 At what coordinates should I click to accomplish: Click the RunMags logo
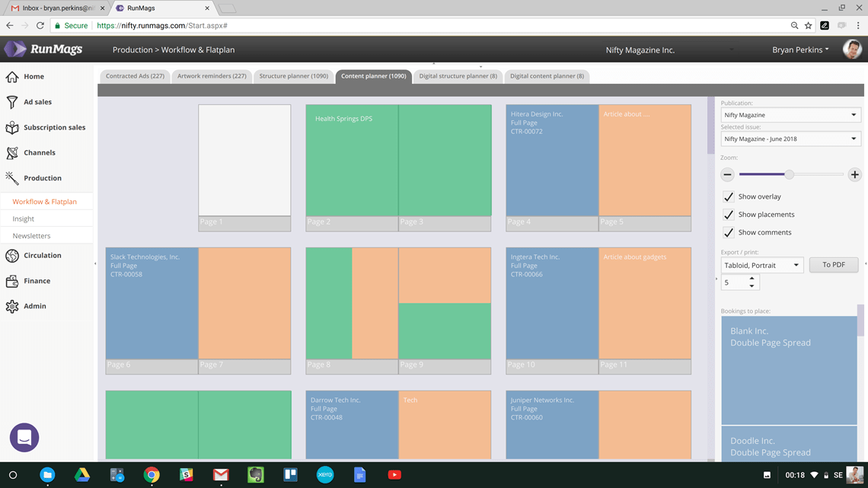(x=43, y=49)
